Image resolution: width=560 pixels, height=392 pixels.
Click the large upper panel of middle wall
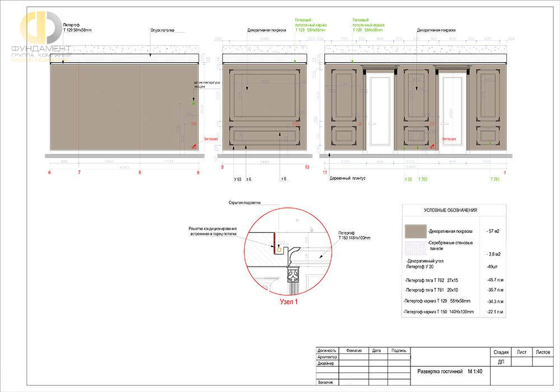(x=264, y=95)
